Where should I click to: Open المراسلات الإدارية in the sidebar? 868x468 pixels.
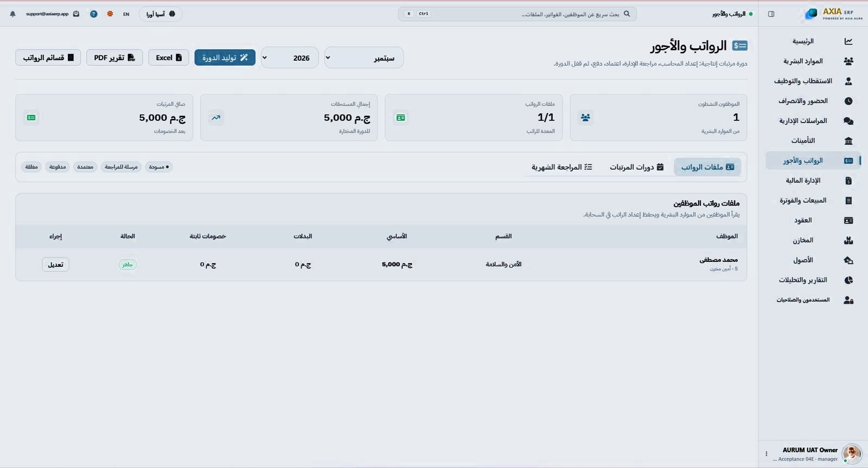pos(813,121)
